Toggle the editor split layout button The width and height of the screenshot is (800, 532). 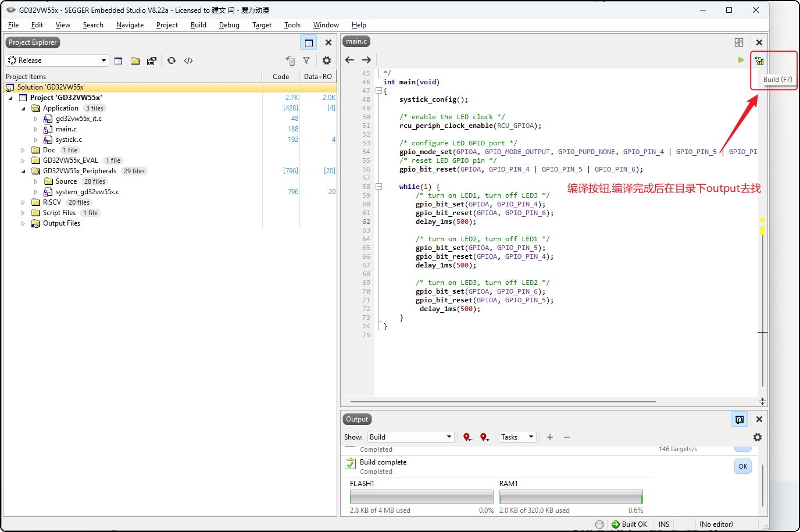pyautogui.click(x=739, y=42)
